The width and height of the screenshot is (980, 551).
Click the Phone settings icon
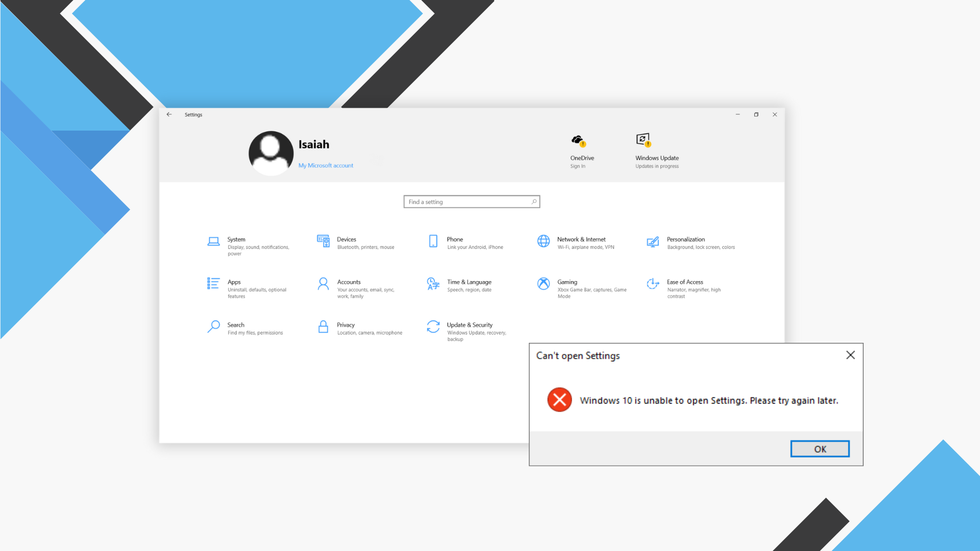tap(433, 241)
